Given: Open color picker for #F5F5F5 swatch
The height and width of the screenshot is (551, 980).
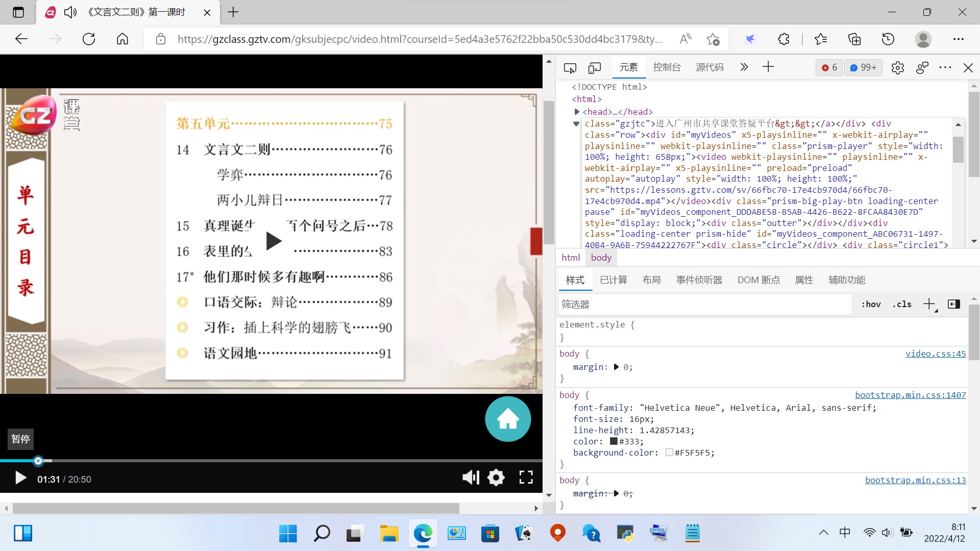Looking at the screenshot, I should [x=669, y=453].
